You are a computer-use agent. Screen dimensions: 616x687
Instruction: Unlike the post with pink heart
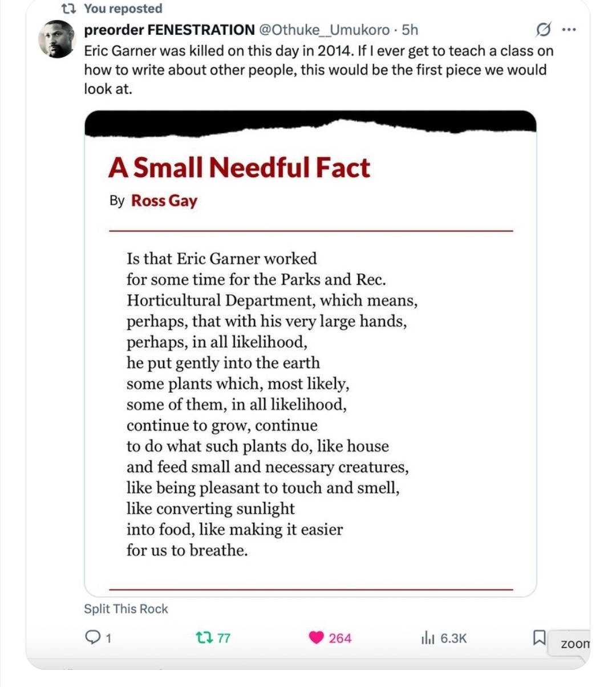tap(317, 637)
